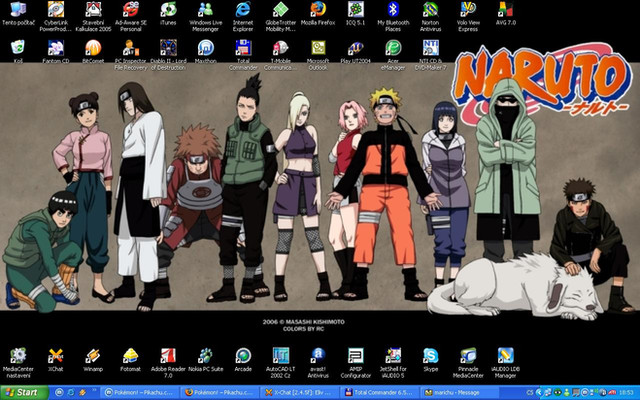Image resolution: width=640 pixels, height=400 pixels.
Task: Switch to X-Chat taskbar window
Action: (x=300, y=393)
